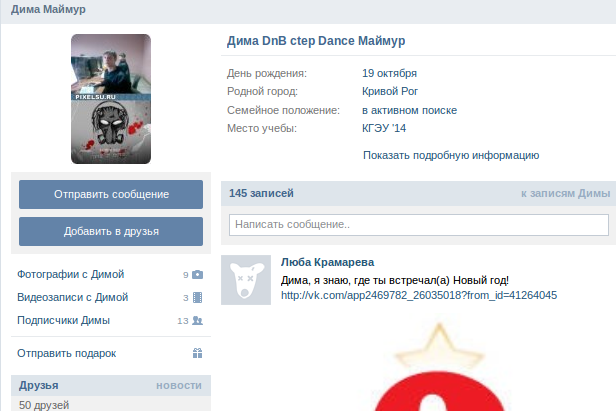The height and width of the screenshot is (411, 616).
Task: Click the День рождения label
Action: tap(267, 73)
